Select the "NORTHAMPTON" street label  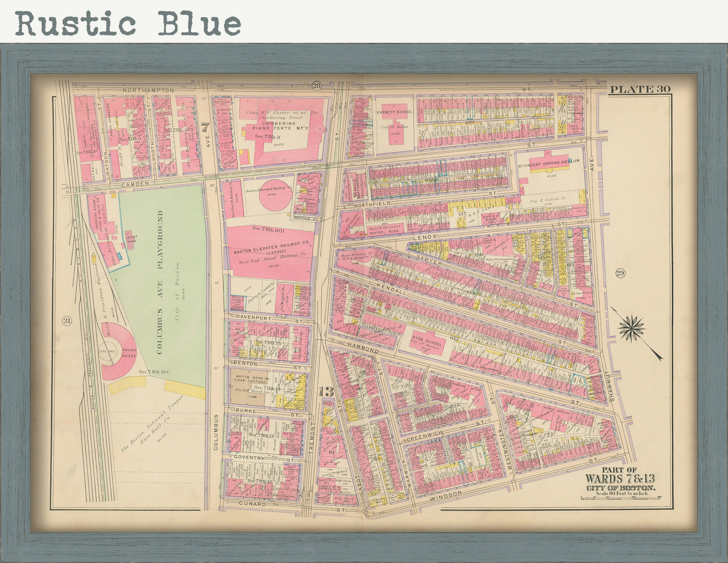pos(148,90)
